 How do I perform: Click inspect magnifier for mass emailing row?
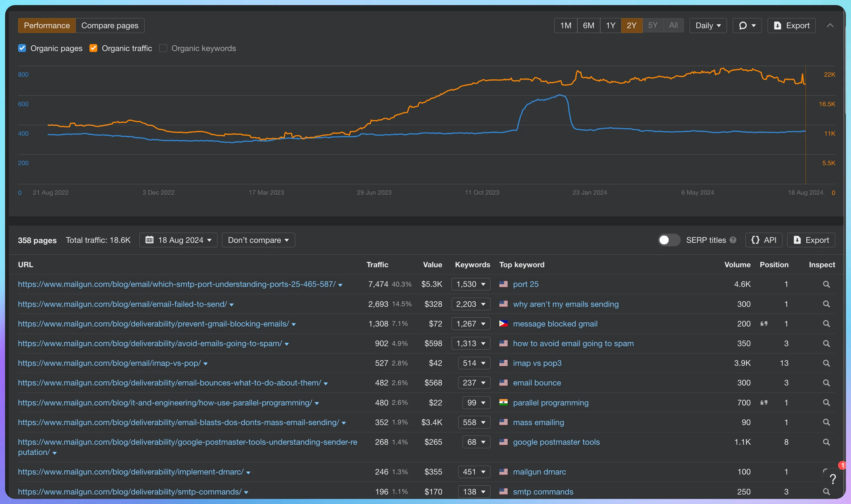(826, 422)
